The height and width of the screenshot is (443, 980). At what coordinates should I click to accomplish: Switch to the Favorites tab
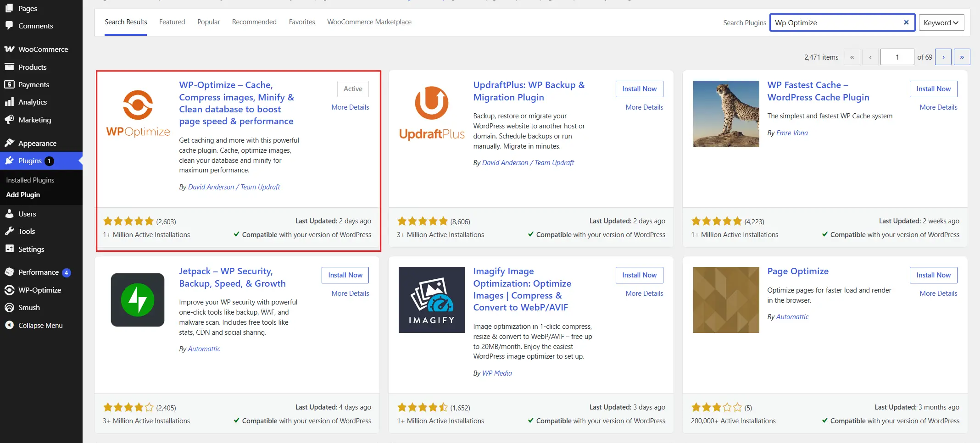(302, 22)
